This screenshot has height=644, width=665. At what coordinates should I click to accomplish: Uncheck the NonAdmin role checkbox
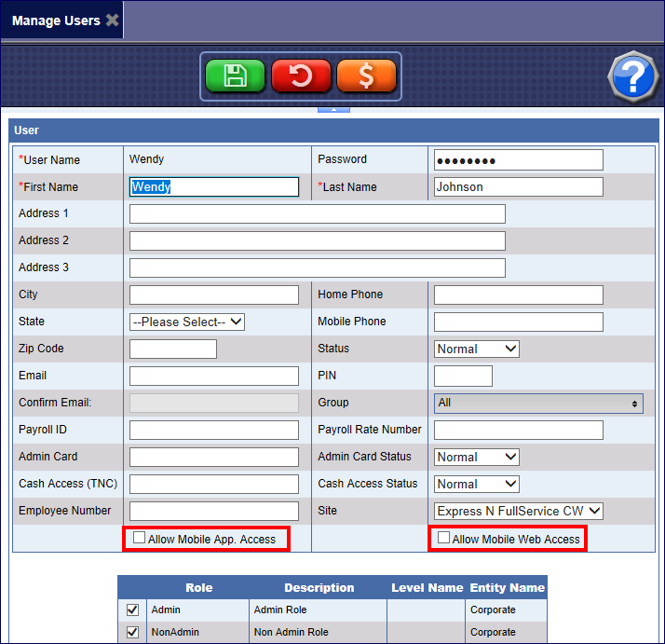point(132,632)
